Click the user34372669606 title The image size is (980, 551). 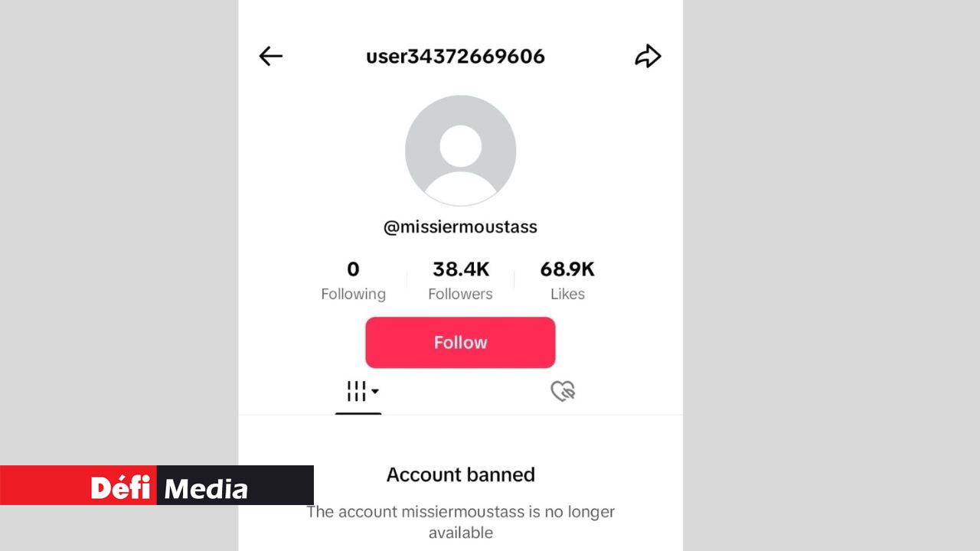pyautogui.click(x=456, y=57)
